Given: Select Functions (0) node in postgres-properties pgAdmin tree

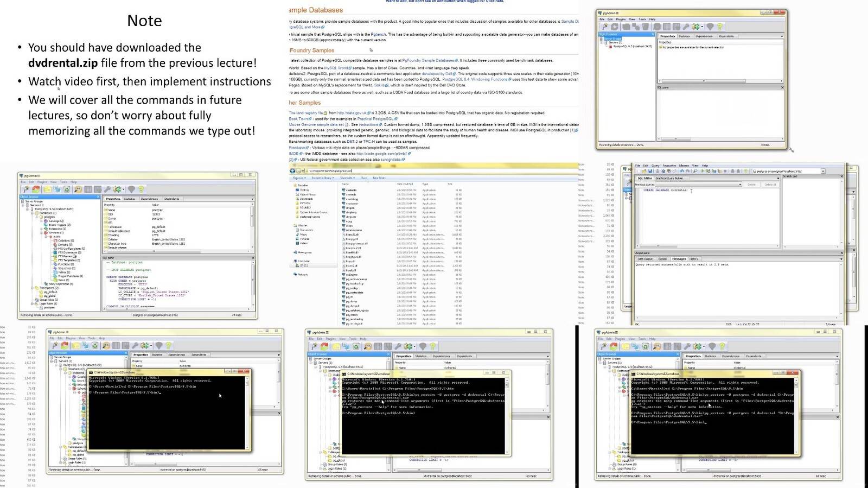Looking at the screenshot, I should pos(66,264).
